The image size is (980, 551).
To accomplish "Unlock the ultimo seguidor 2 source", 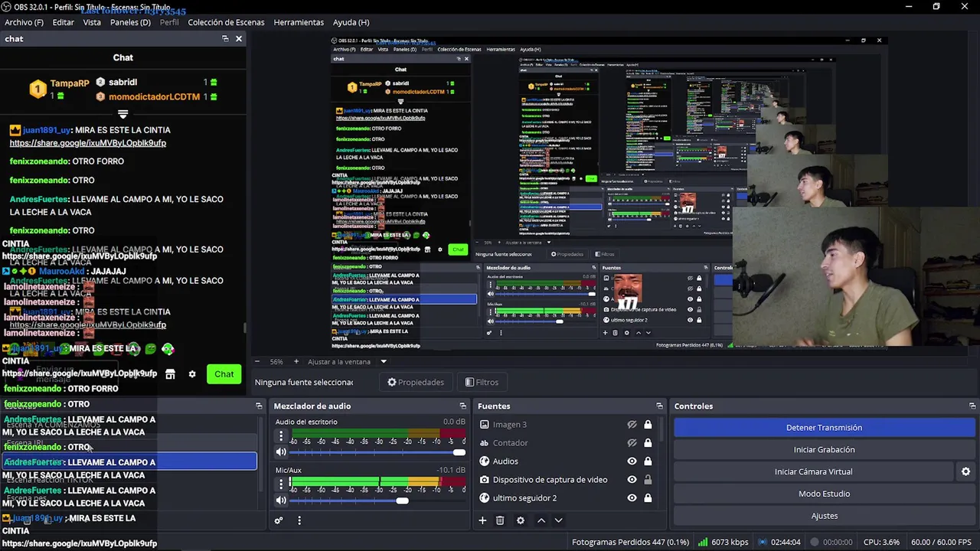I will pos(648,498).
